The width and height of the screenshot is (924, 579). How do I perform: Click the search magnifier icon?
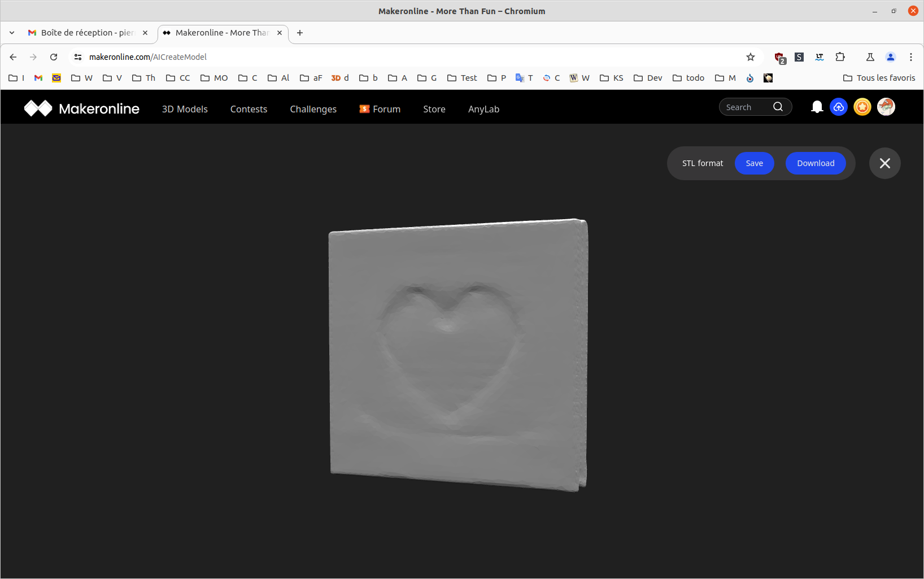[778, 107]
